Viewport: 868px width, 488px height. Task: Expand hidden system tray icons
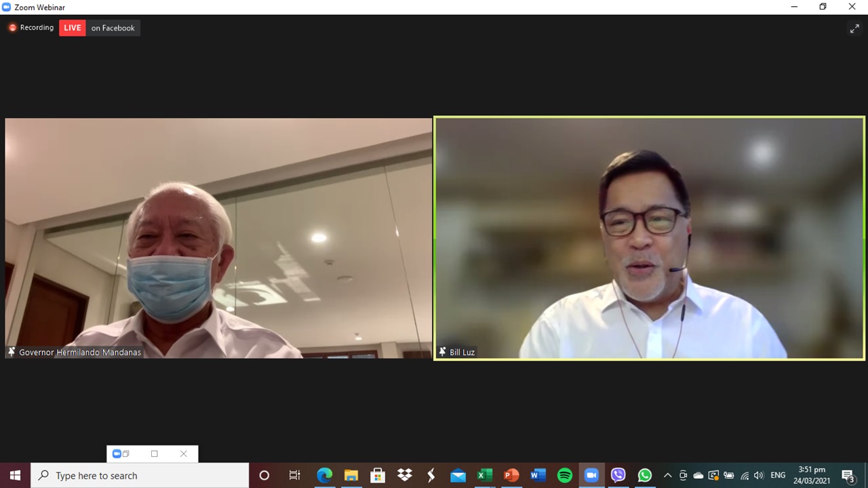[x=667, y=475]
